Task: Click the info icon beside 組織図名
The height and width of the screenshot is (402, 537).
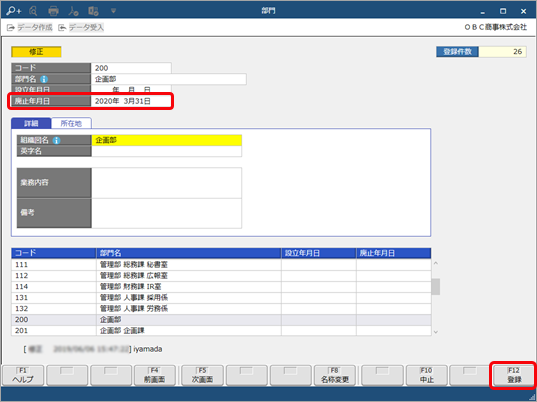Action: pos(57,140)
